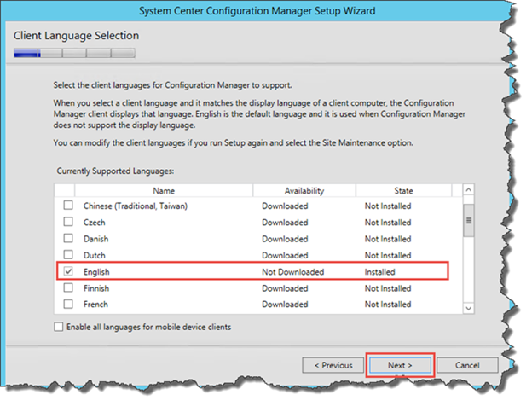
Task: Select the 'English' language name
Action: [x=96, y=272]
